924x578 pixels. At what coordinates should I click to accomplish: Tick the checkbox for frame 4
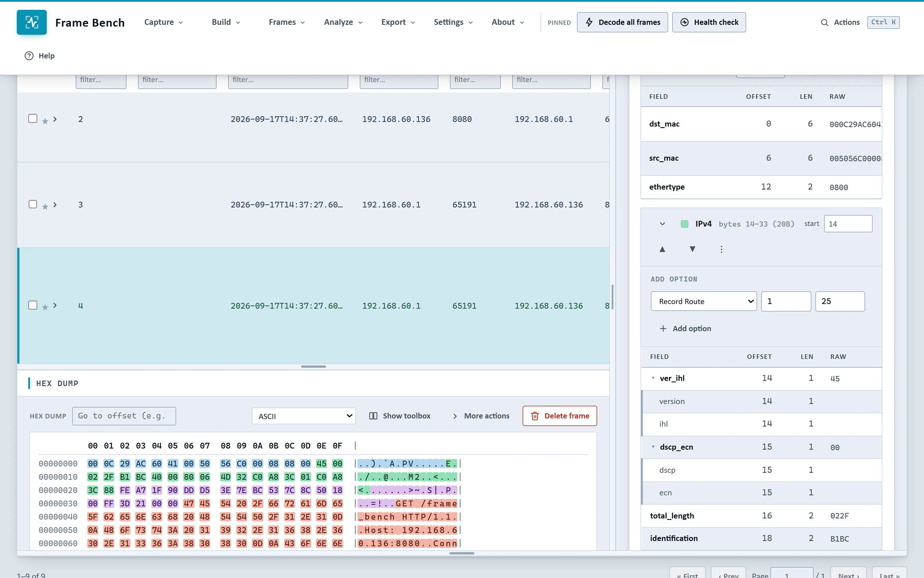pyautogui.click(x=33, y=305)
